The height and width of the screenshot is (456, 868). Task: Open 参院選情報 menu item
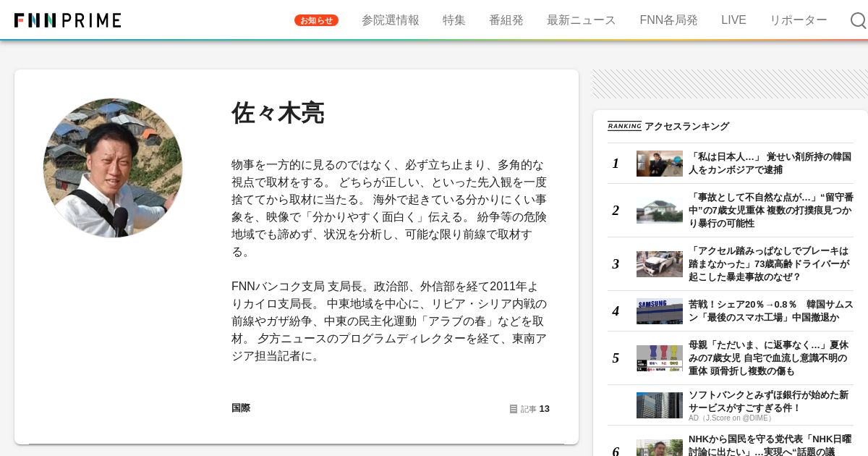click(391, 20)
